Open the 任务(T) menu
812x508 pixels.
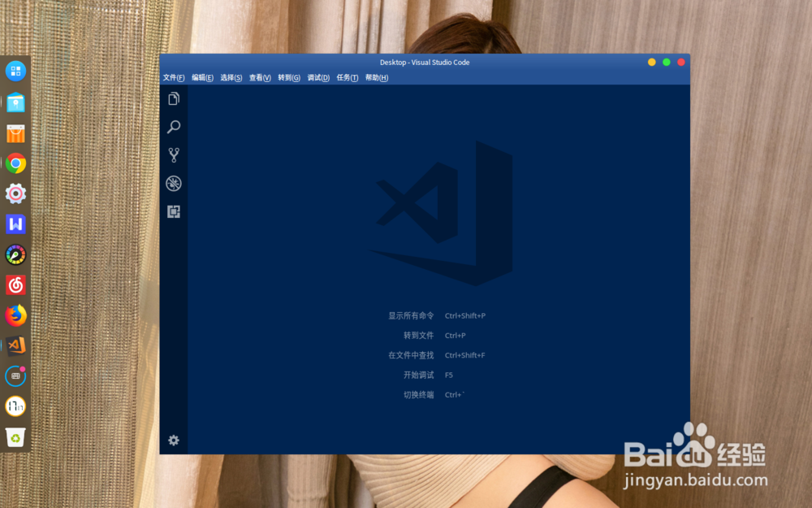coord(348,78)
